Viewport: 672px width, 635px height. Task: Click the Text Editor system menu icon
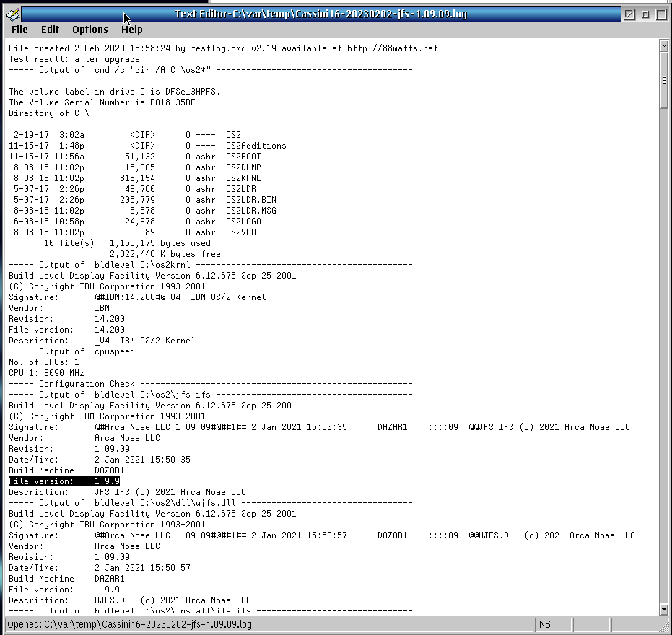pyautogui.click(x=12, y=14)
